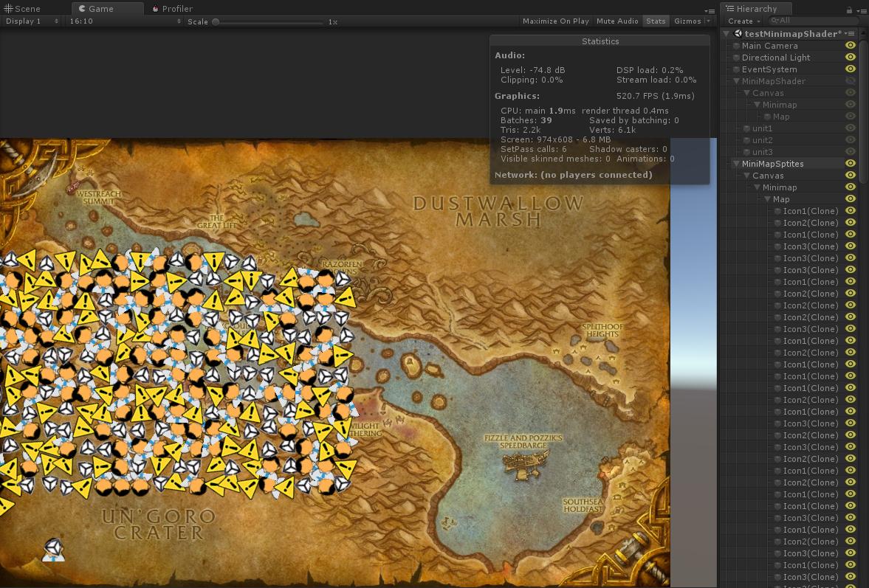This screenshot has width=869, height=588.
Task: Click the grid icon on the Scene tab
Action: pyautogui.click(x=8, y=8)
